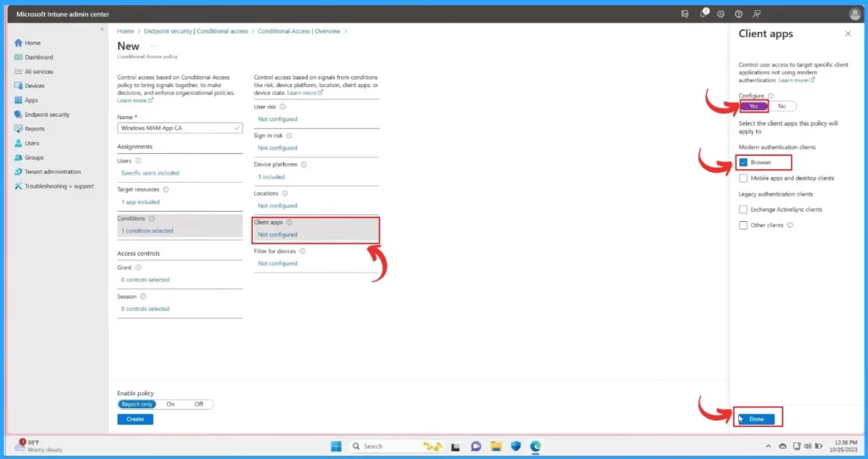Image resolution: width=868 pixels, height=459 pixels.
Task: Close the Client apps panel
Action: (x=848, y=34)
